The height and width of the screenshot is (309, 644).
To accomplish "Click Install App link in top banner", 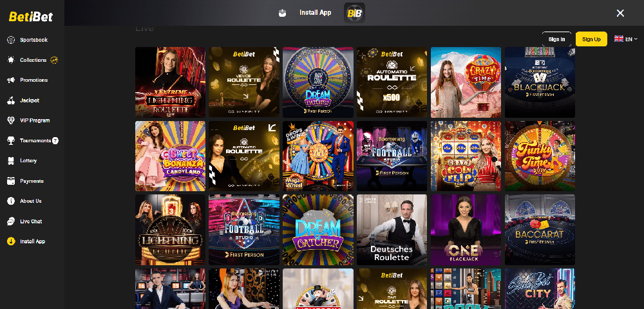I will click(316, 13).
